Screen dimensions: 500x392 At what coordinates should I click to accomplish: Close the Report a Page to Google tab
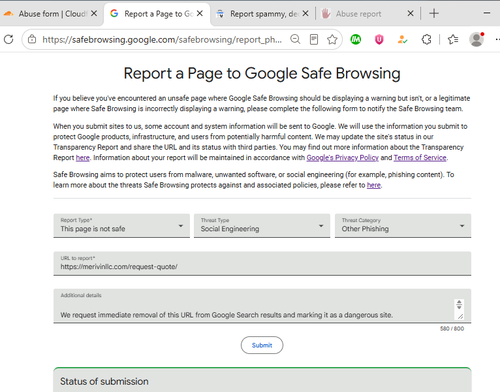(x=200, y=13)
